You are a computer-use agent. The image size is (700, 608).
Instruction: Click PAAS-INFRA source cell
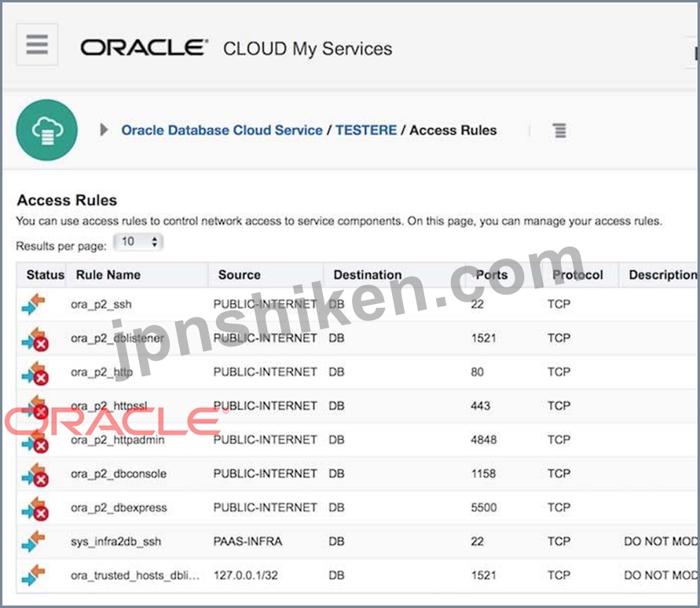pyautogui.click(x=247, y=541)
